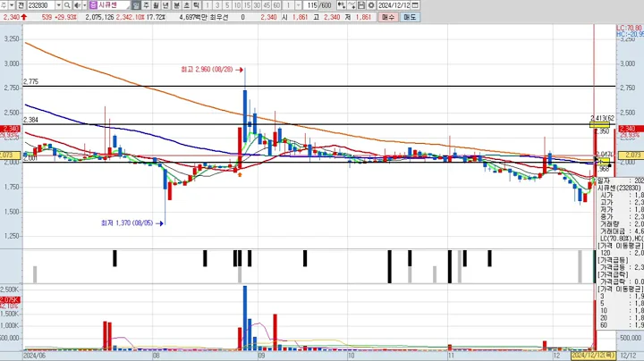This screenshot has width=644, height=361.
Task: Click stock code input field 232830
Action: 41,5
